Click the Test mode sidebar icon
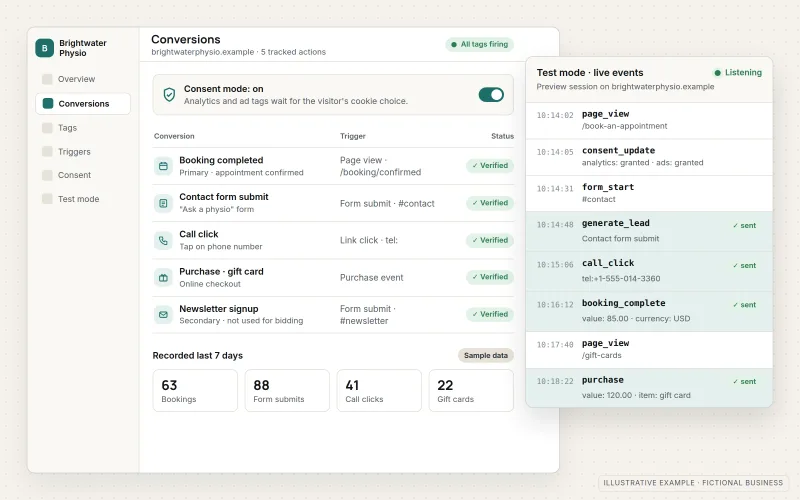 point(47,199)
